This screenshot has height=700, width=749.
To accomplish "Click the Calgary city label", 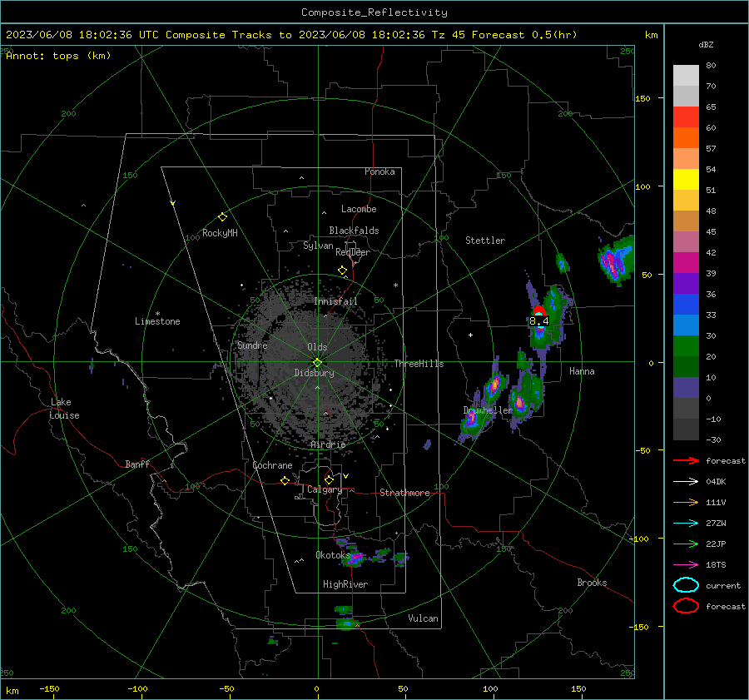I will point(325,489).
